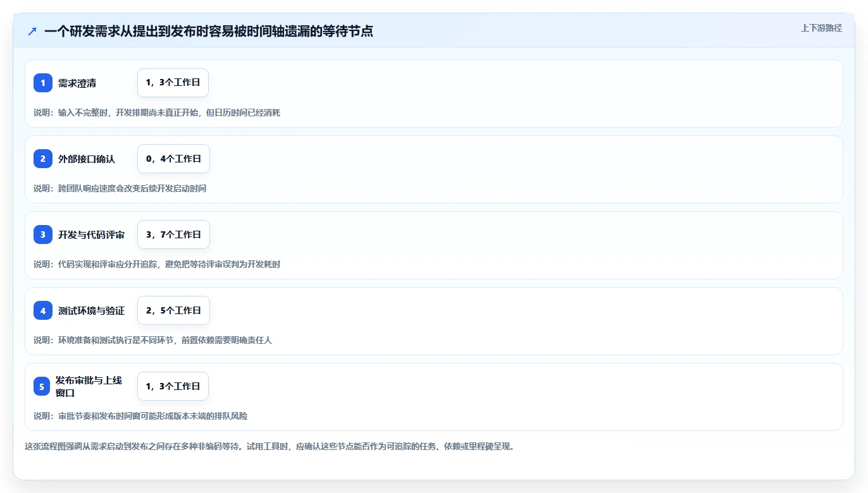Click the footer summary about 这张流程图
Viewport: 868px width, 493px height.
coord(271,446)
